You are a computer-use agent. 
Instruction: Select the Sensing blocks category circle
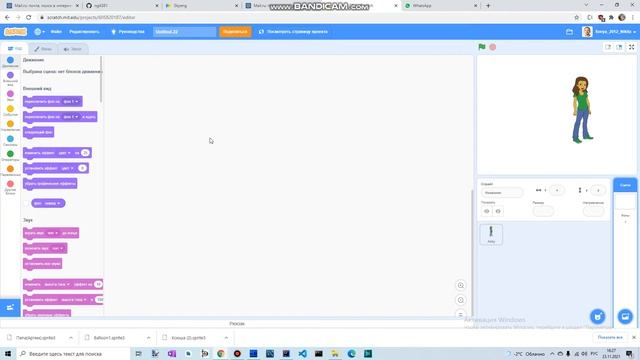[x=10, y=139]
